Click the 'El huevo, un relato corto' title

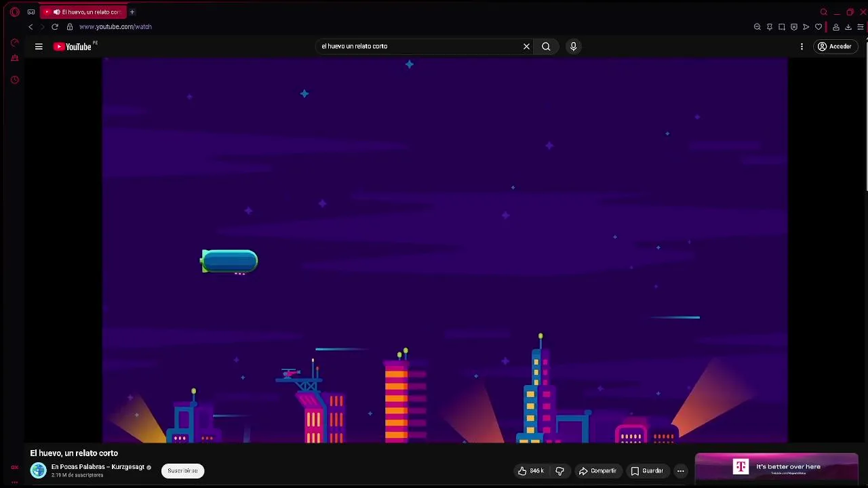pyautogui.click(x=74, y=453)
